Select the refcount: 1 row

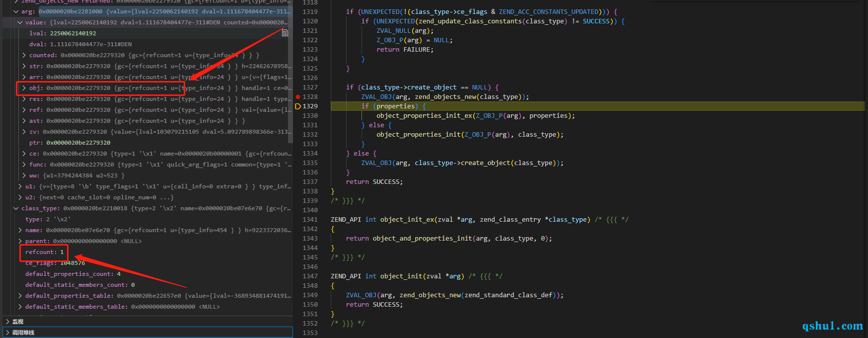(147, 252)
